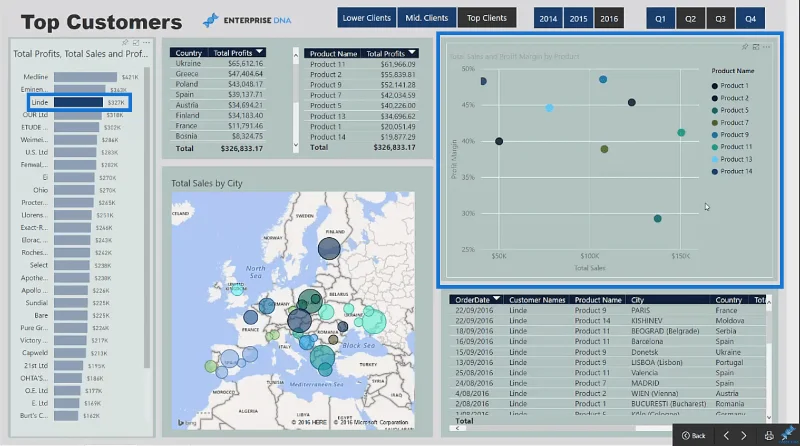
Task: Select Product 7 in the legend
Action: (x=730, y=122)
